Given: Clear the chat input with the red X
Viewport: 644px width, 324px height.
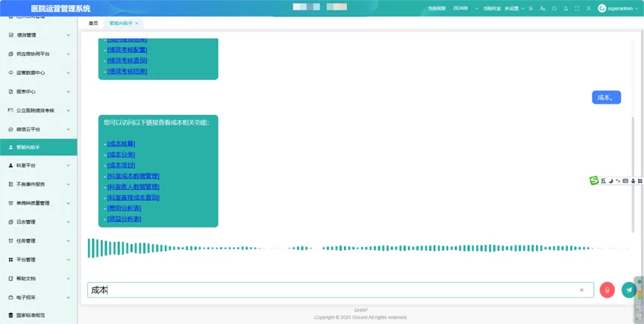Looking at the screenshot, I should tap(581, 290).
